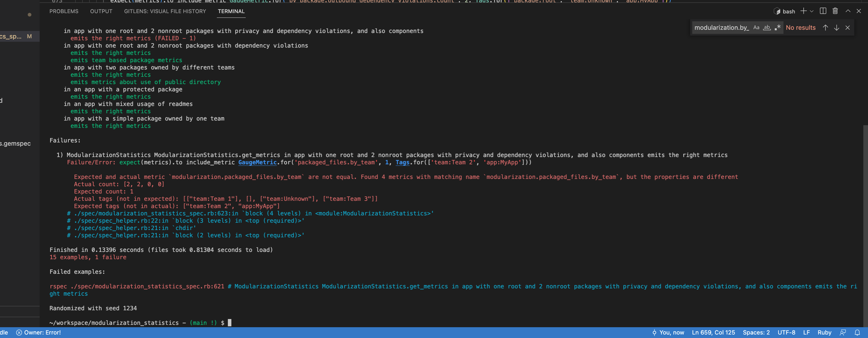868x338 pixels.
Task: Open the feedback icon in status bar
Action: pyautogui.click(x=843, y=333)
